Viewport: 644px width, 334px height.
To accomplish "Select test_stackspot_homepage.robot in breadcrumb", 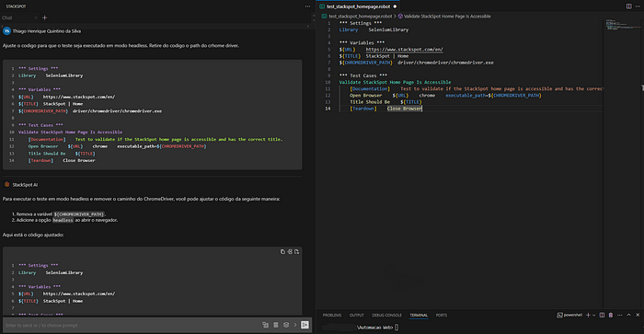I will coord(361,17).
